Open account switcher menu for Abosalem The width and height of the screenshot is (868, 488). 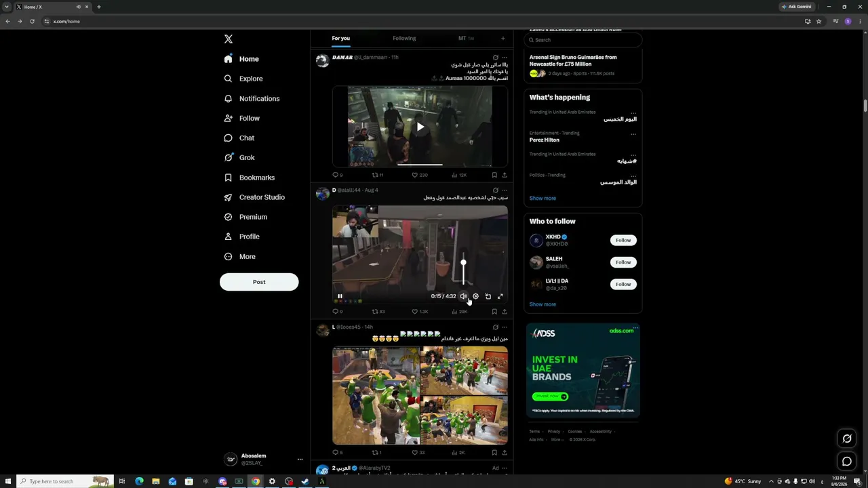pos(264,459)
